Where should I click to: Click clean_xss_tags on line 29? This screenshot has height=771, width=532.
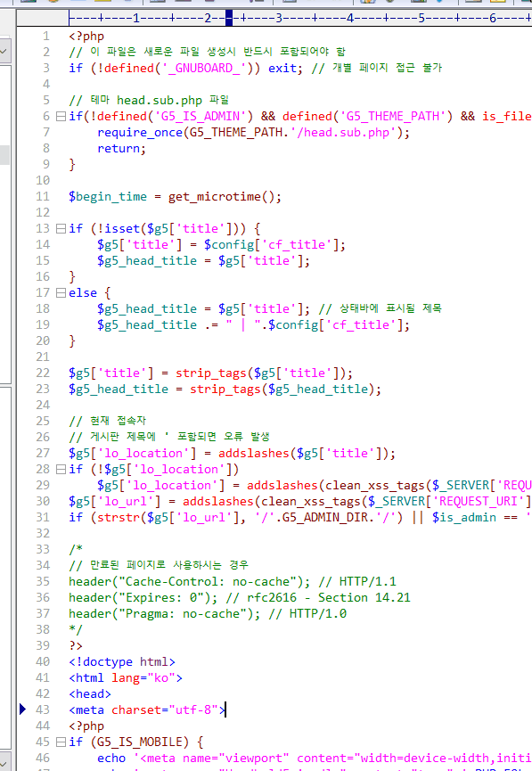pos(374,485)
